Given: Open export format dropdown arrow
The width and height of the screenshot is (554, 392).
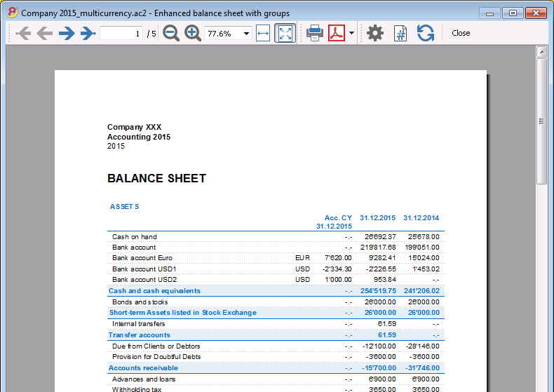Looking at the screenshot, I should point(351,33).
